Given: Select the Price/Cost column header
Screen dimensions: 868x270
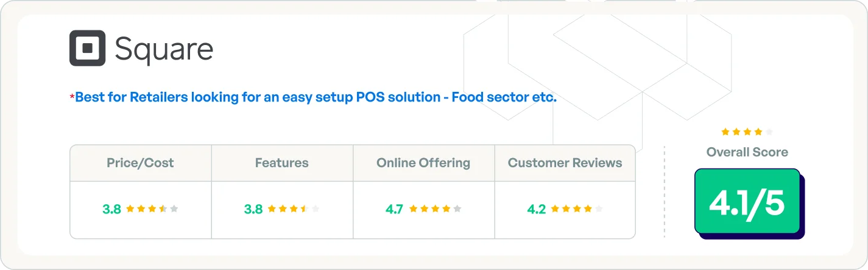Looking at the screenshot, I should pyautogui.click(x=140, y=163).
